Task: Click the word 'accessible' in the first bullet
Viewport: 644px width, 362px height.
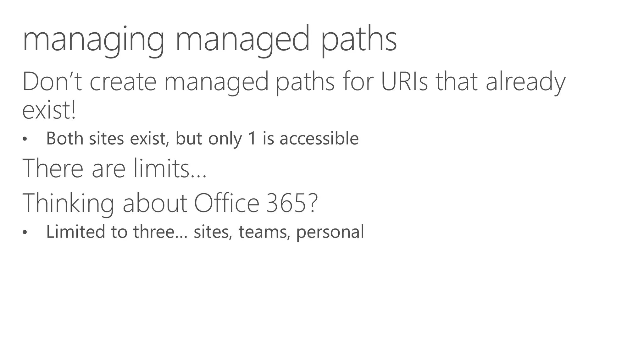Action: point(319,138)
